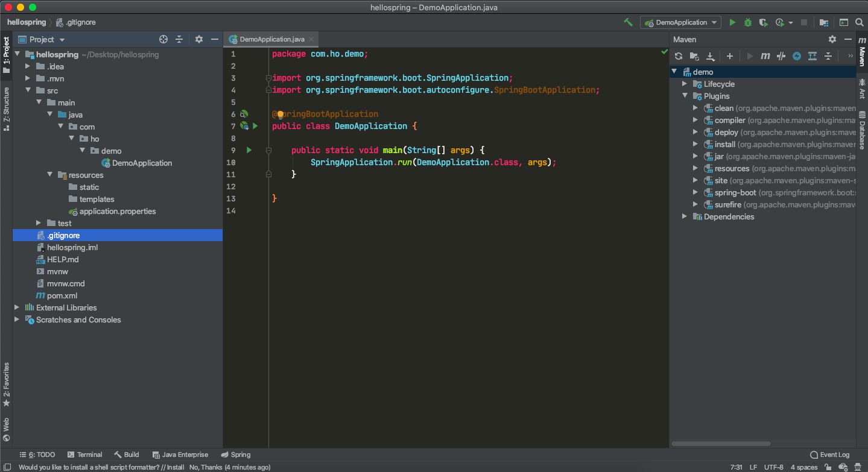Close the DemoApplication.java tab
The image size is (868, 472).
(x=311, y=39)
